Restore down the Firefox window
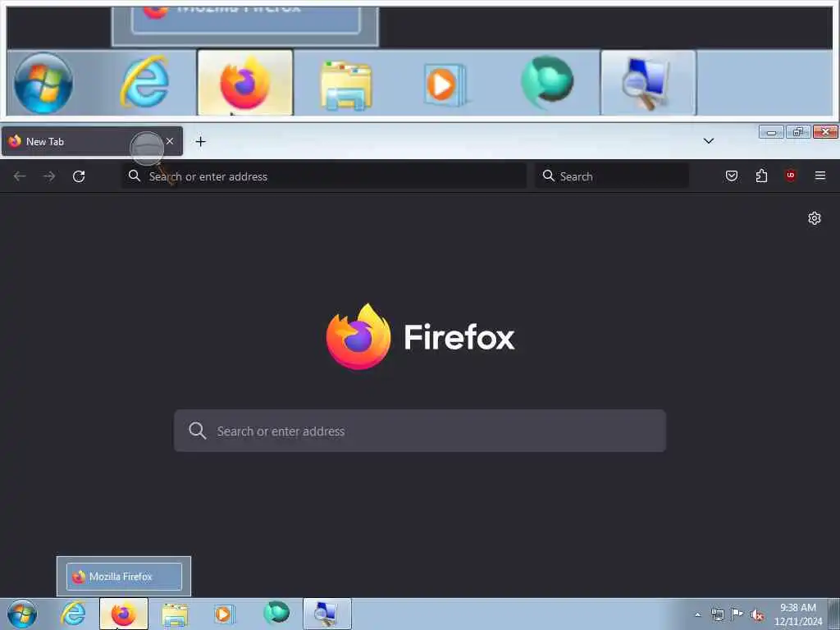 click(798, 132)
